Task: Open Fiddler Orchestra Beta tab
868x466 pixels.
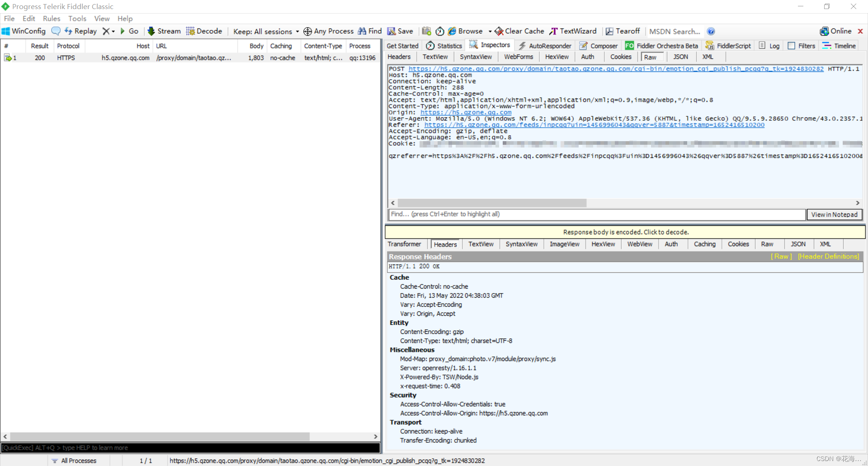Action: (x=662, y=46)
